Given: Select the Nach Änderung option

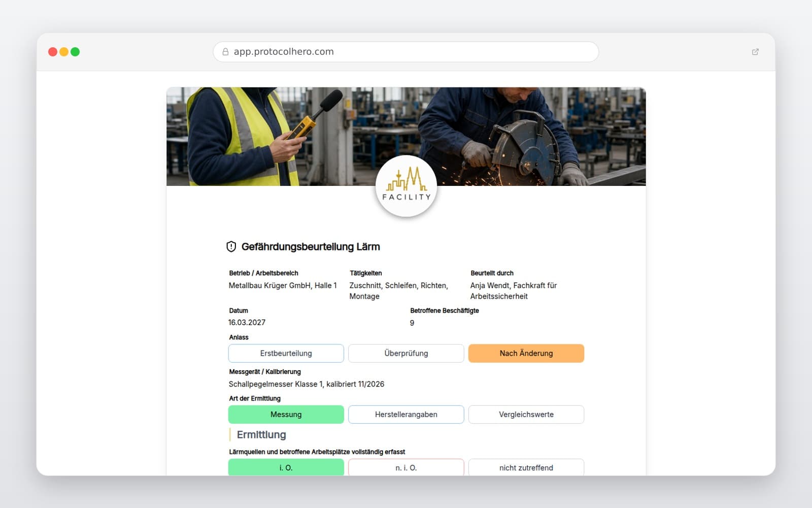Looking at the screenshot, I should point(526,354).
